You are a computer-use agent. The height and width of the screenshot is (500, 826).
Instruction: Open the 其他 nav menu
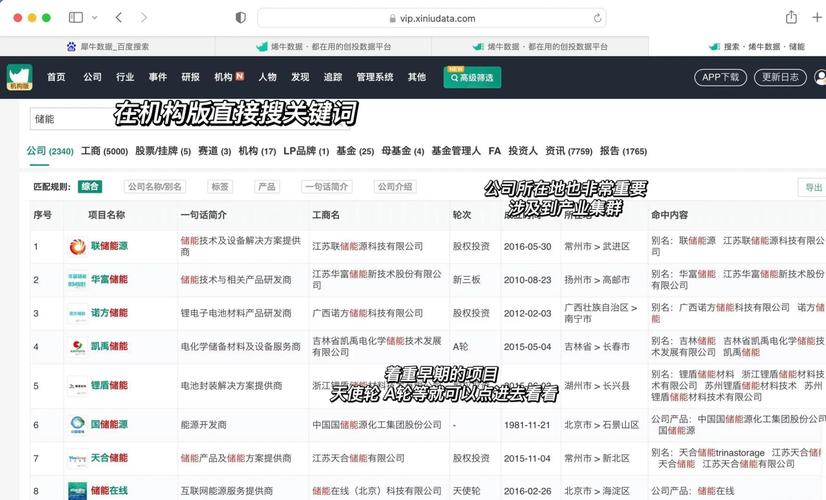point(417,77)
